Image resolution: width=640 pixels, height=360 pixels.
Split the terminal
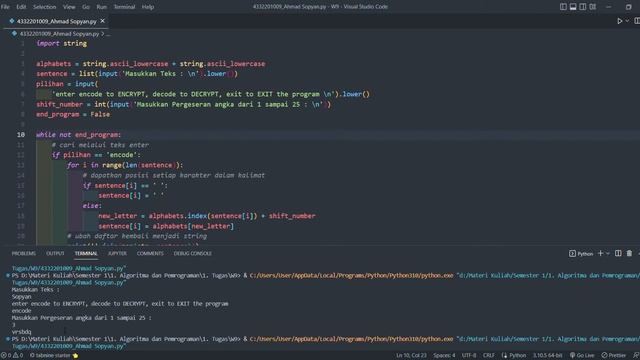tap(618, 253)
